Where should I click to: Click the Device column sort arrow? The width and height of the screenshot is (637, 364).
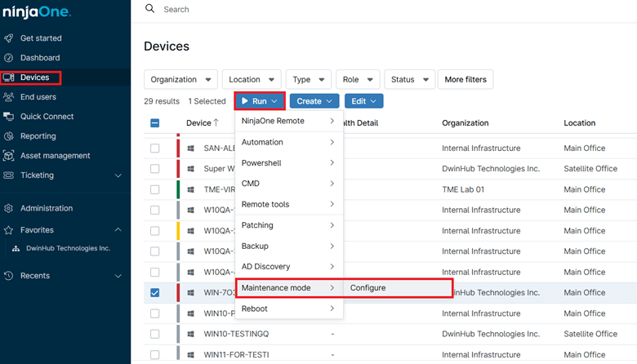(x=216, y=122)
